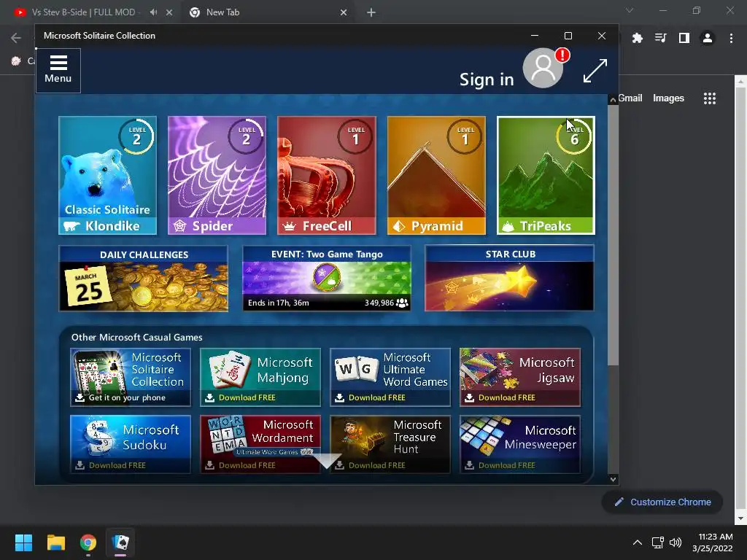Open the Pyramid game tile
Screen dimensions: 747x560
pyautogui.click(x=436, y=175)
